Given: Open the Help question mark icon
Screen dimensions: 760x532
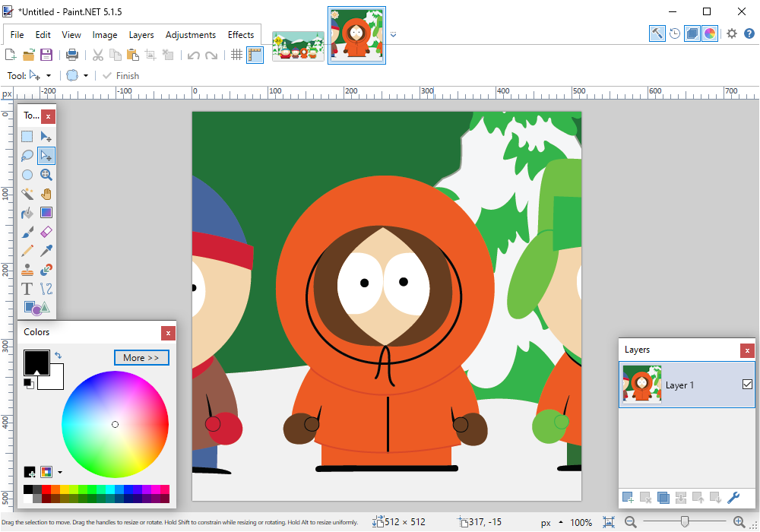Looking at the screenshot, I should [x=749, y=33].
